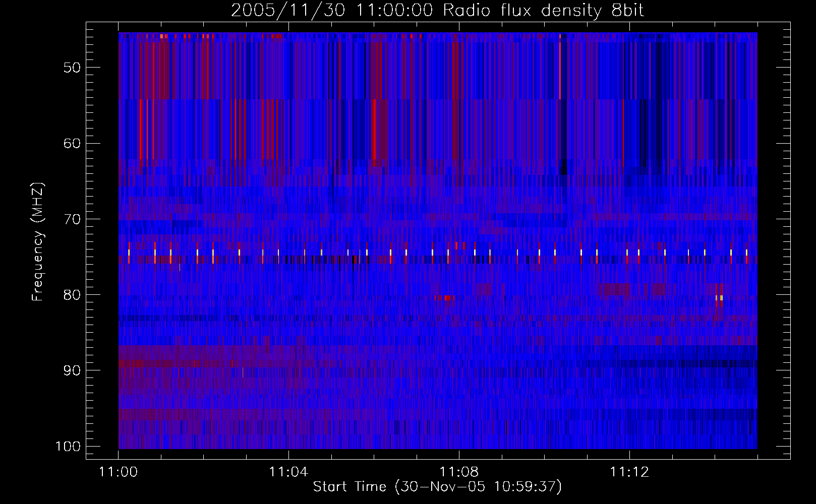816x504 pixels.
Task: Click the 11:08 time tick label
Action: 459,472
